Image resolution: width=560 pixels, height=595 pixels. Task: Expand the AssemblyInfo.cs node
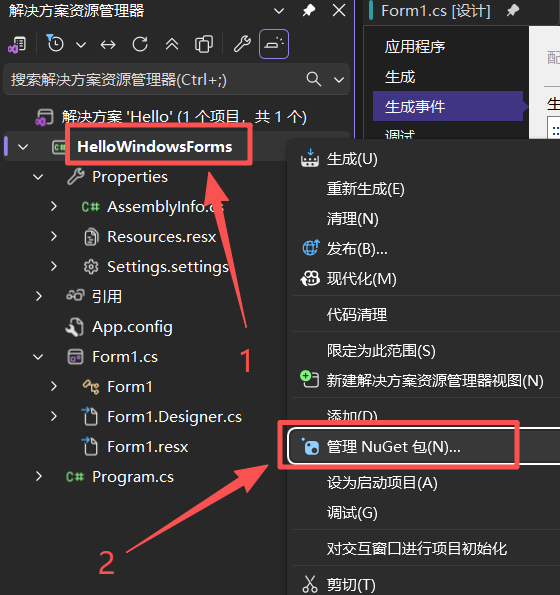(54, 207)
